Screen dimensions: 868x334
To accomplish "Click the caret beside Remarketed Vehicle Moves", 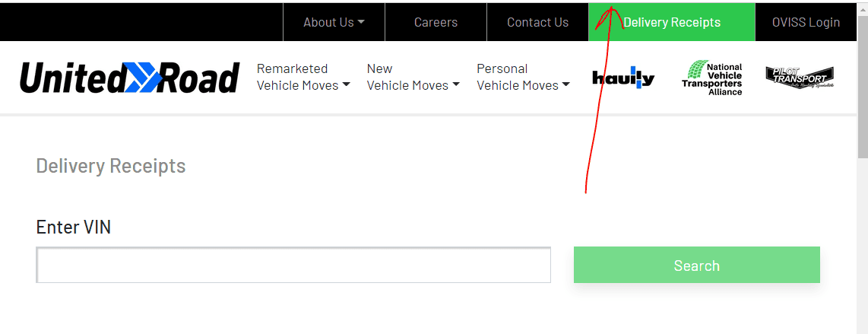I will [346, 85].
